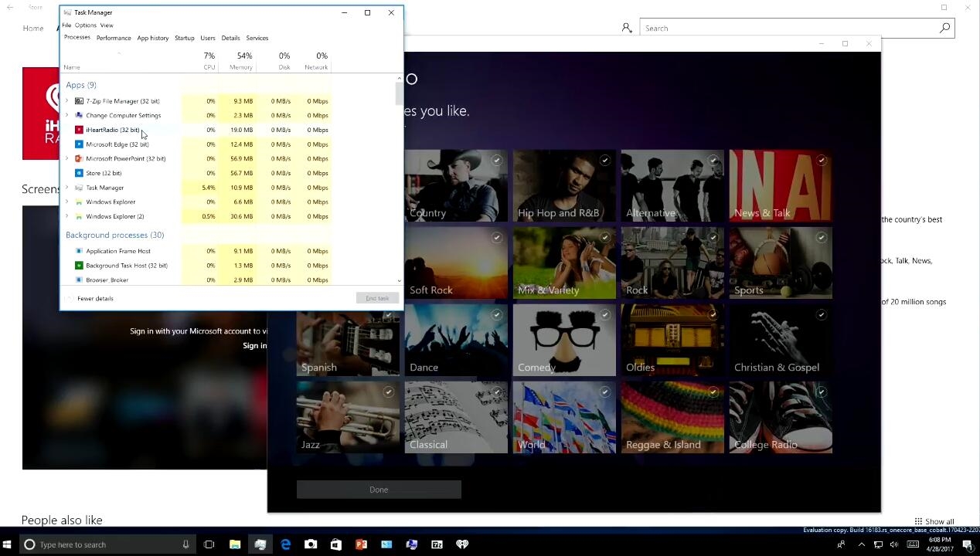The height and width of the screenshot is (556, 980).
Task: Switch to the Performance tab
Action: [x=114, y=38]
